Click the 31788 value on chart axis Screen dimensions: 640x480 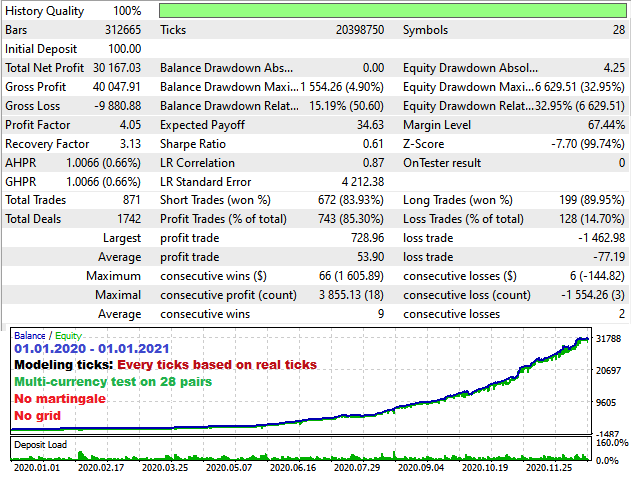point(608,338)
